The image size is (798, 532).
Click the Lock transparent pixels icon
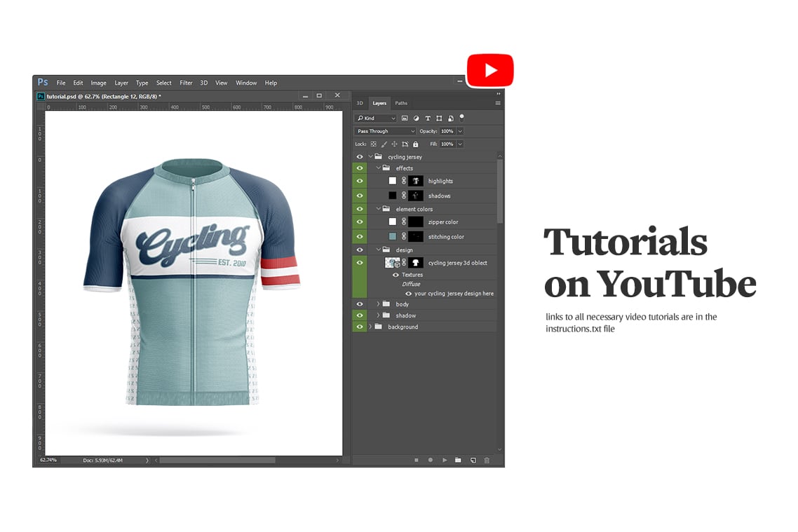pos(373,144)
